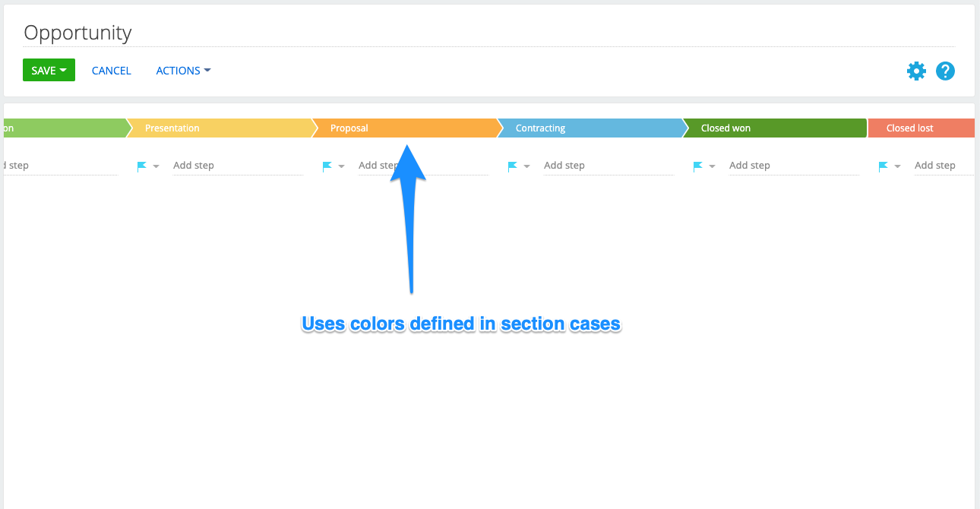Screen dimensions: 980x509
Task: Click the flag icon under Closed won stage
Action: point(700,165)
